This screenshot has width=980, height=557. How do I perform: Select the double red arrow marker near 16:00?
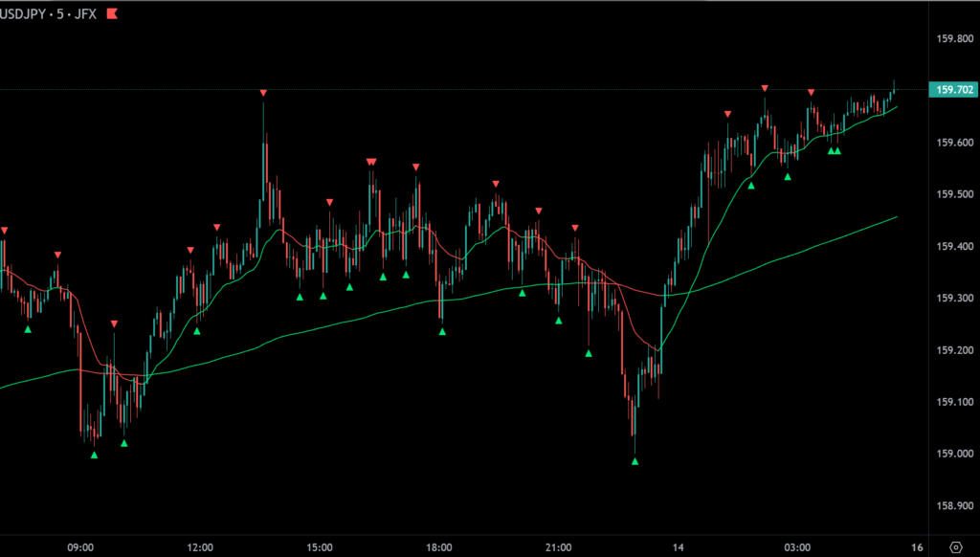coord(371,162)
